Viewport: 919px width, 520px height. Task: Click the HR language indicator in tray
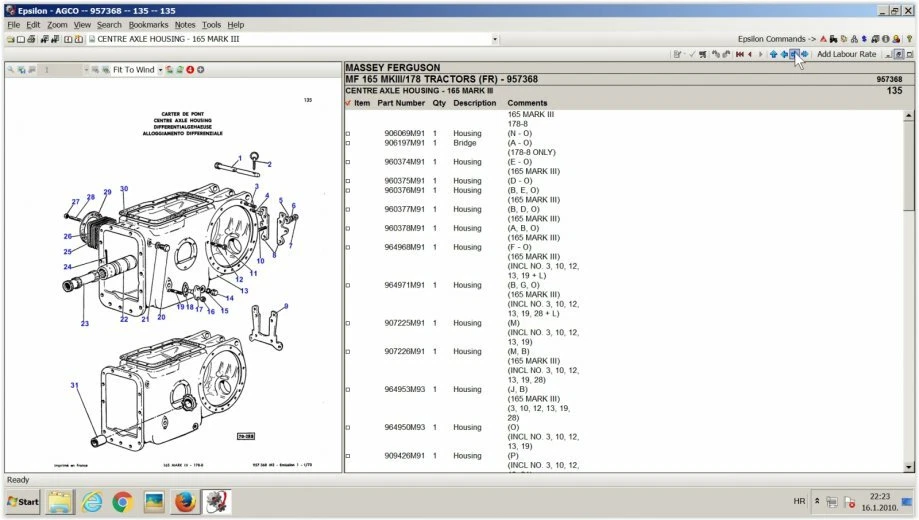[799, 501]
